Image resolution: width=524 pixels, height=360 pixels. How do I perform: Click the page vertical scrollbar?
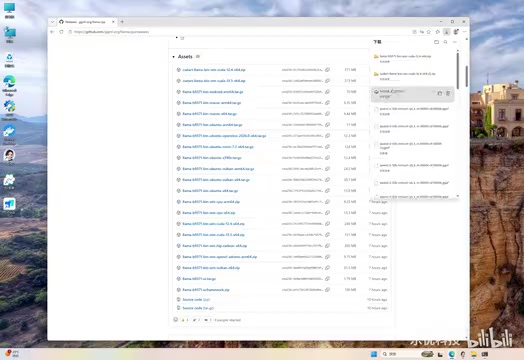[x=467, y=77]
